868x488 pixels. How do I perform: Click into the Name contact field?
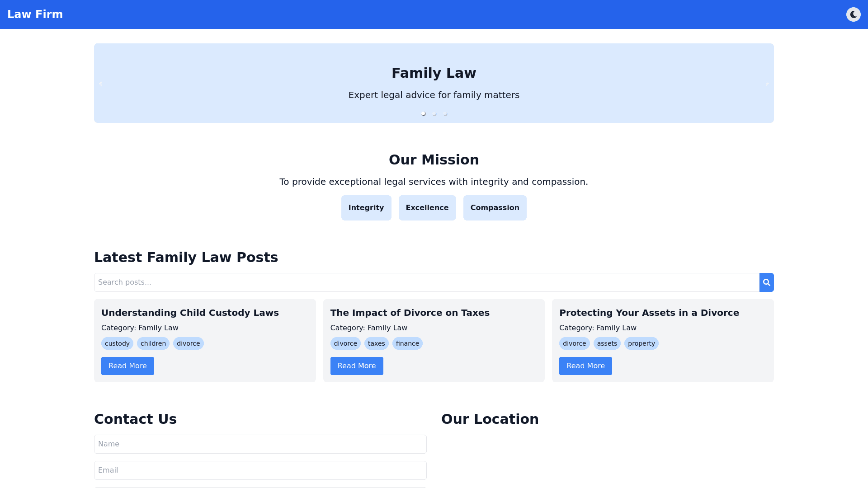[x=260, y=444]
